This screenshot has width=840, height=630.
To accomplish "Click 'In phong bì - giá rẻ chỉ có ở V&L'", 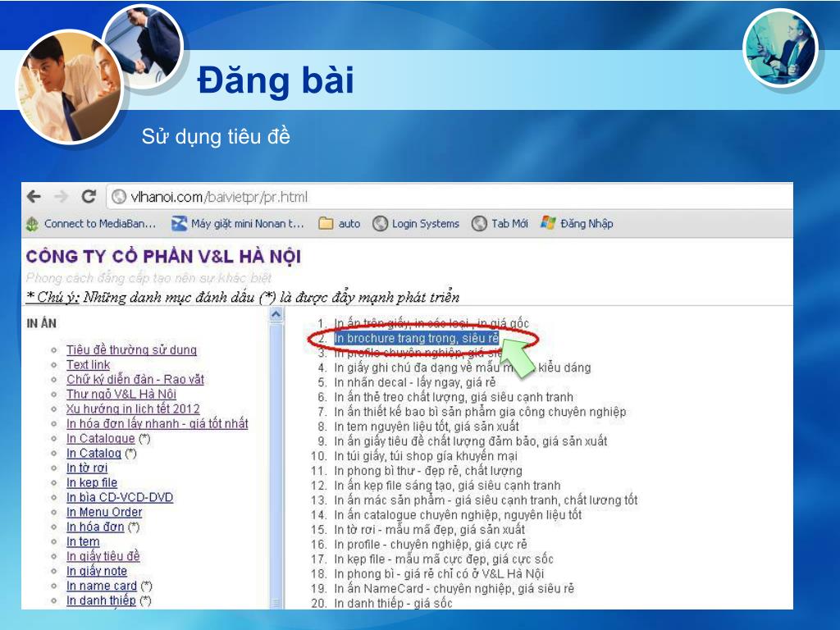I will click(x=440, y=573).
